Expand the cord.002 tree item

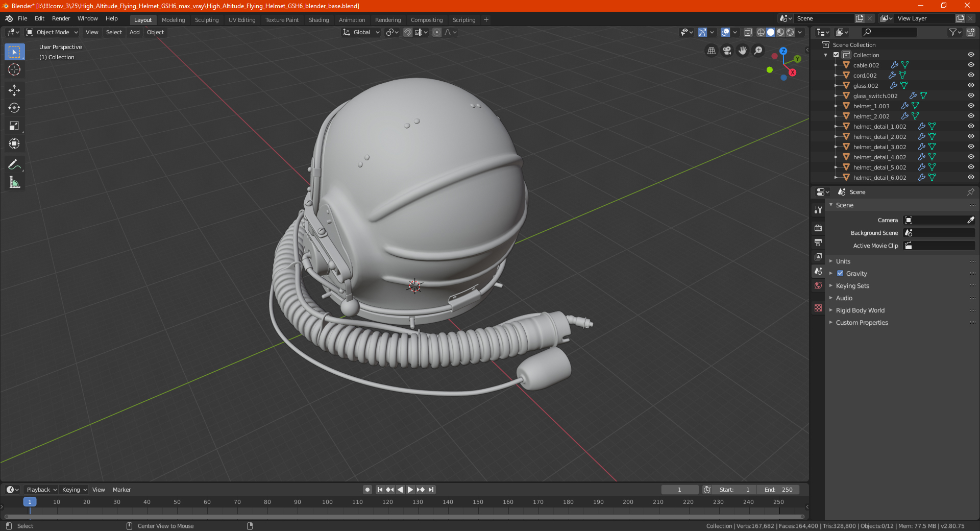(836, 75)
